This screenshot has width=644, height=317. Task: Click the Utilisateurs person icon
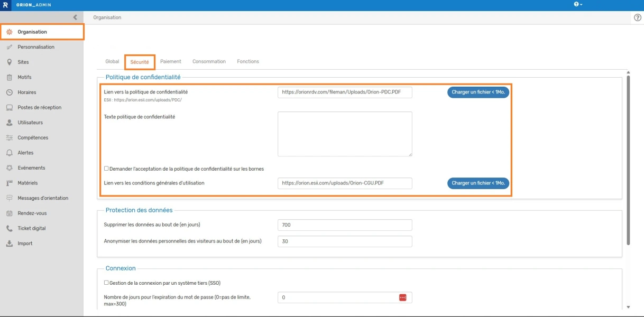(10, 123)
